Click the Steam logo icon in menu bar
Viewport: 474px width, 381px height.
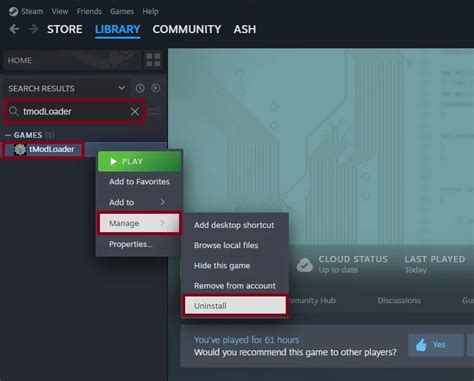click(x=13, y=11)
